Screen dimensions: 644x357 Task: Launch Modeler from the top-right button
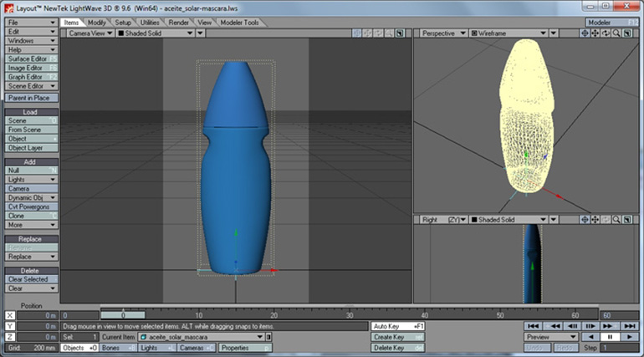(611, 23)
